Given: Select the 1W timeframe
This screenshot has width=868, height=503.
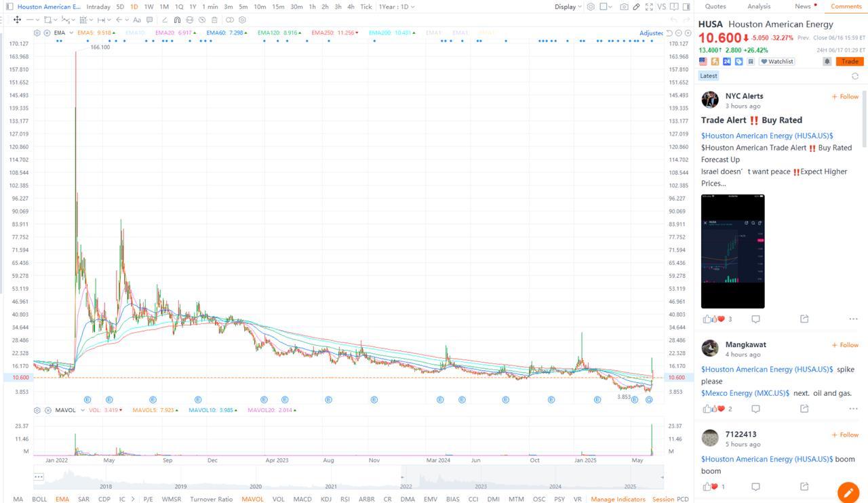Looking at the screenshot, I should click(149, 7).
